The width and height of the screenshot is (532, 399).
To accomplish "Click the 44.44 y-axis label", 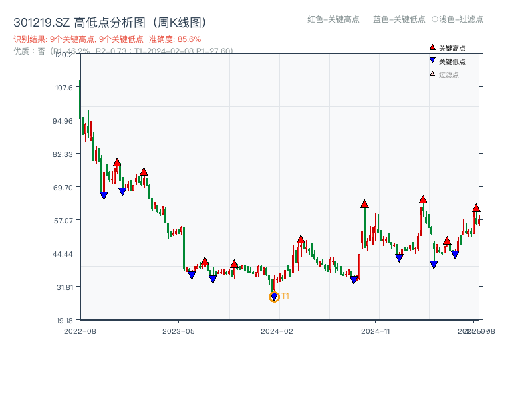I will (x=63, y=254).
